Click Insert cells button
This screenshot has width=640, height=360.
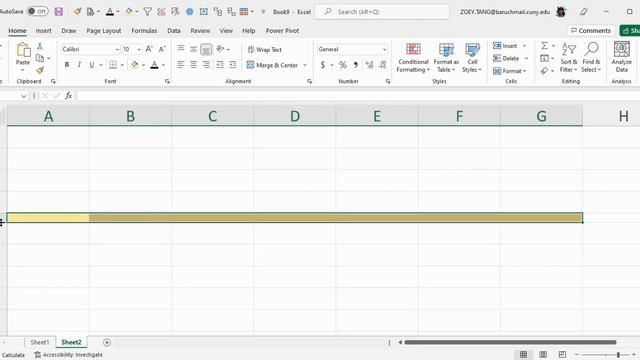505,46
